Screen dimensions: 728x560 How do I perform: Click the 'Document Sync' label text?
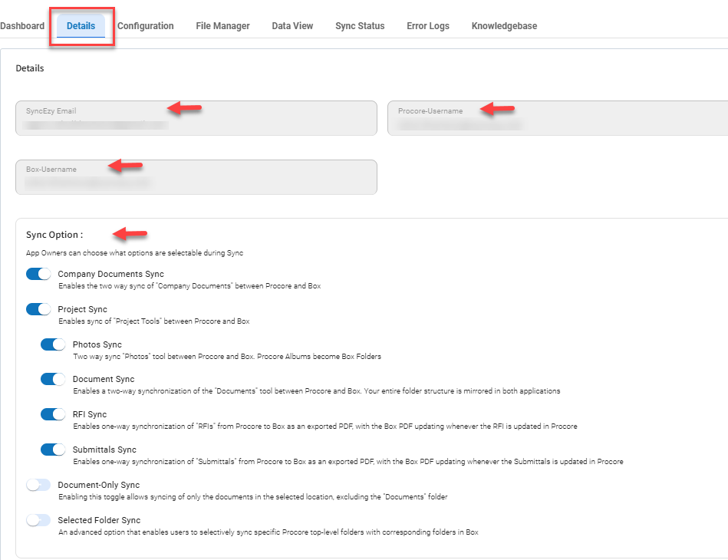coord(104,380)
